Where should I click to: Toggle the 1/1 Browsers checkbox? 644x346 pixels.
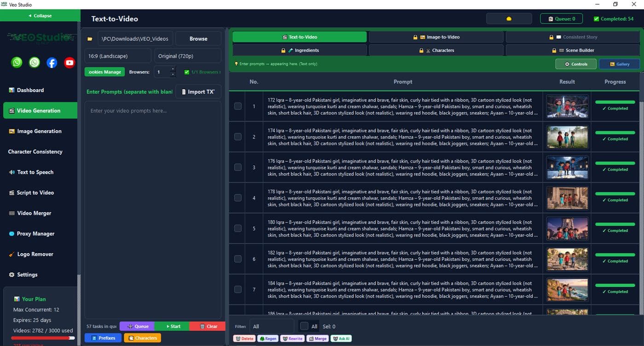pos(186,72)
